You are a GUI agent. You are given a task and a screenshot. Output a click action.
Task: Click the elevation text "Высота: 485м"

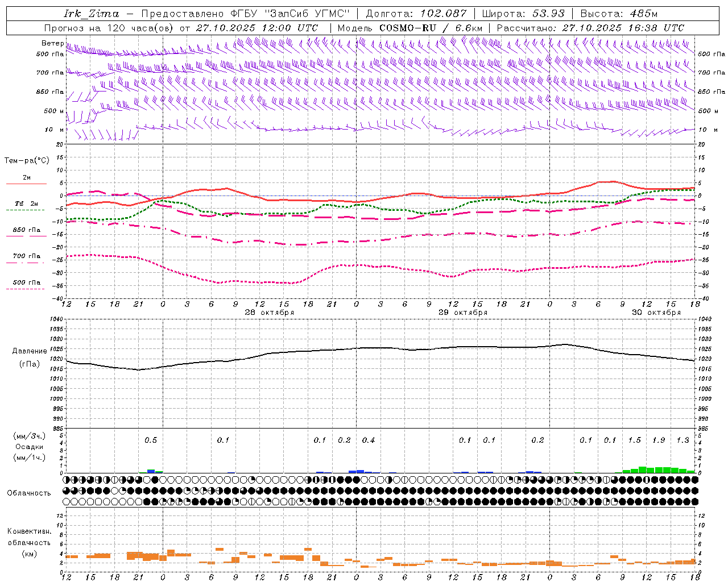coord(619,14)
